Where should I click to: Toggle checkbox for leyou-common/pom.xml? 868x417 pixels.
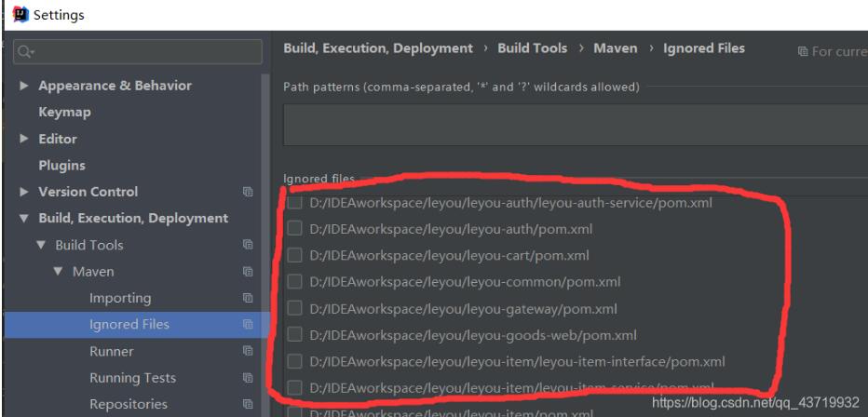(294, 281)
